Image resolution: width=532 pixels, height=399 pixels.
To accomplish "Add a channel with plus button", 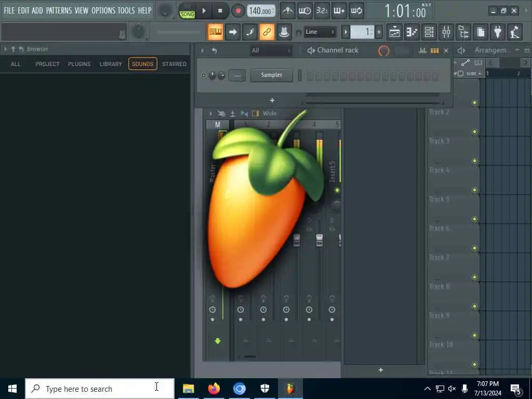I will (x=272, y=100).
